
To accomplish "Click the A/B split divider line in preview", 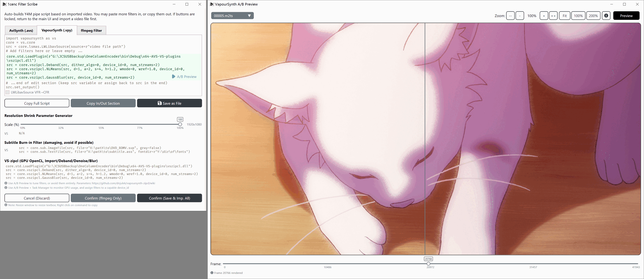I will coord(425,139).
